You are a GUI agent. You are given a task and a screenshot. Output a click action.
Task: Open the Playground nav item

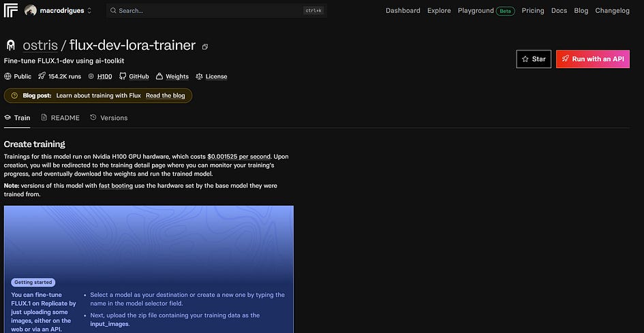coord(476,11)
